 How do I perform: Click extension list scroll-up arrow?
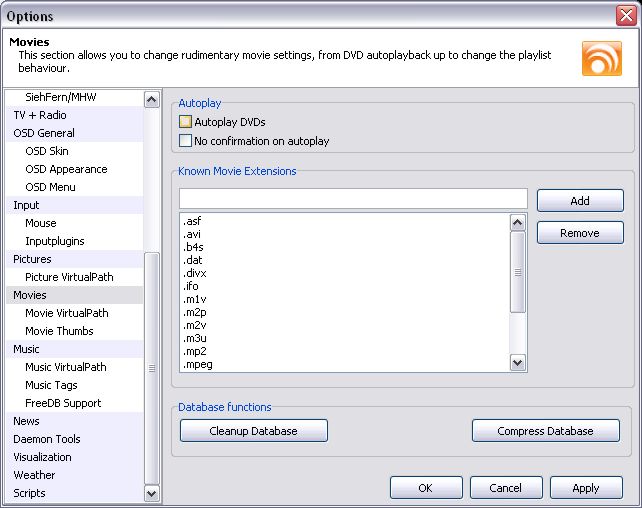[x=518, y=222]
